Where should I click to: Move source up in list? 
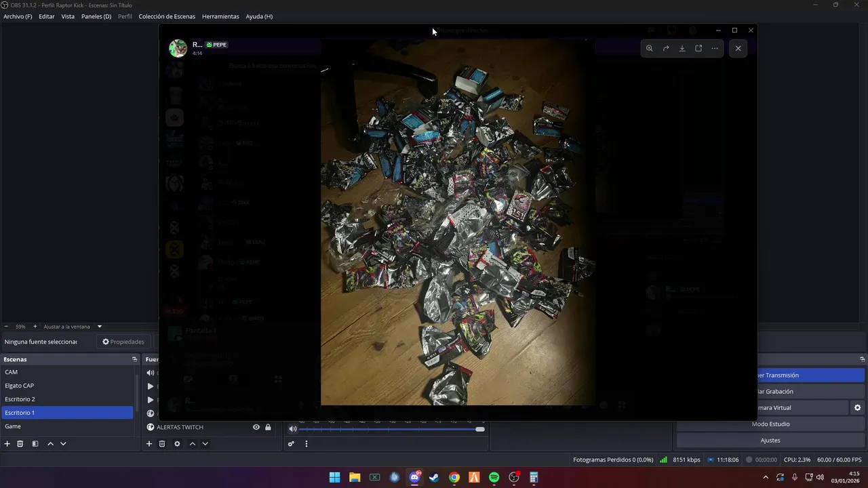coord(192,444)
